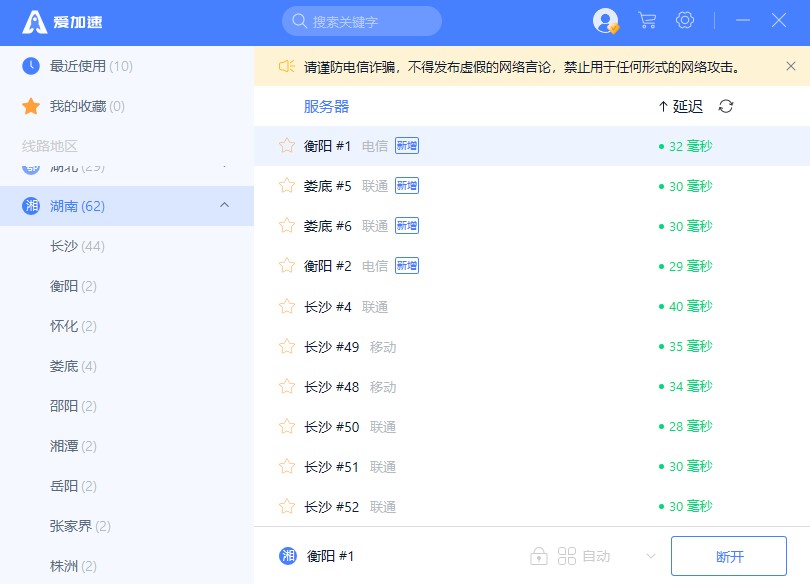810x584 pixels.
Task: Open the 自动 mode dropdown arrow
Action: point(651,556)
